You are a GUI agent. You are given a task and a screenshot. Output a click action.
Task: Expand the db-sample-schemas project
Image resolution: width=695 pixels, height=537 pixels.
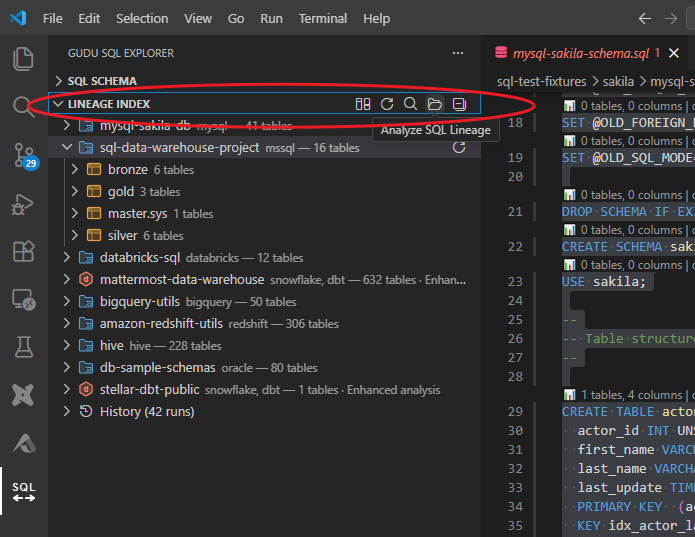[x=66, y=367]
